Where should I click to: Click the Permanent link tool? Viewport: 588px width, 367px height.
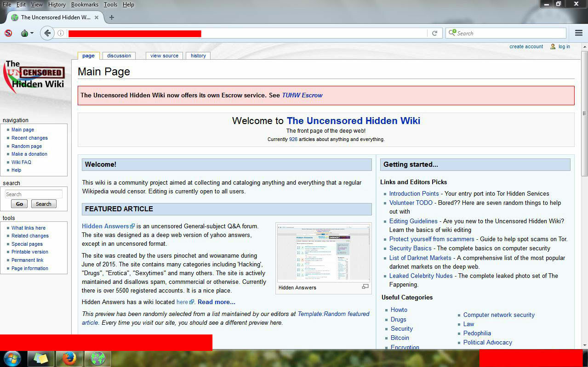(28, 260)
